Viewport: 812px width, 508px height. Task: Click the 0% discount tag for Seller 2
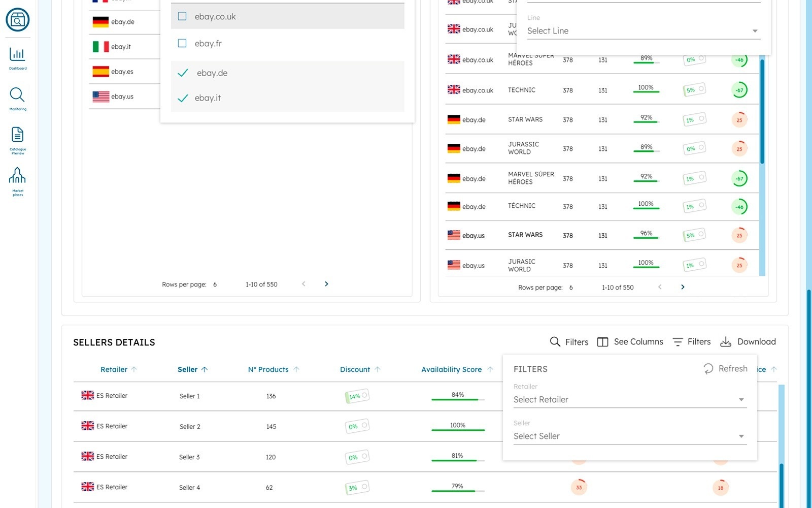coord(357,427)
